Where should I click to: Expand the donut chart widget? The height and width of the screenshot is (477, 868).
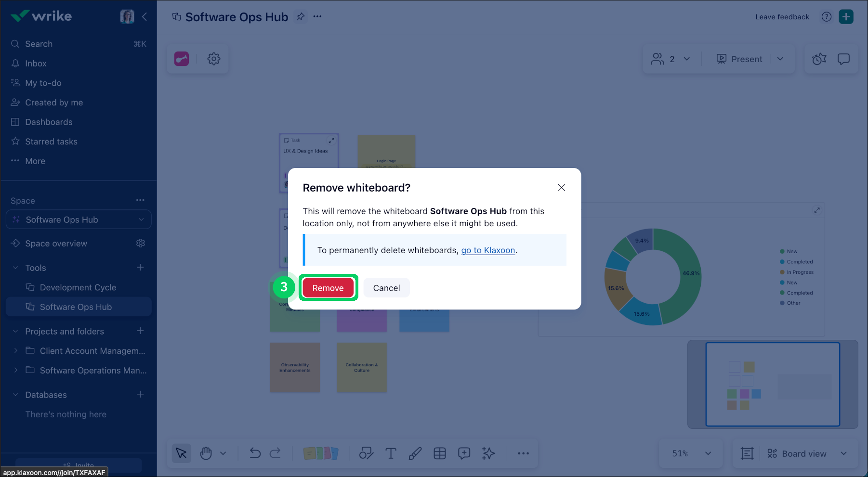817,210
